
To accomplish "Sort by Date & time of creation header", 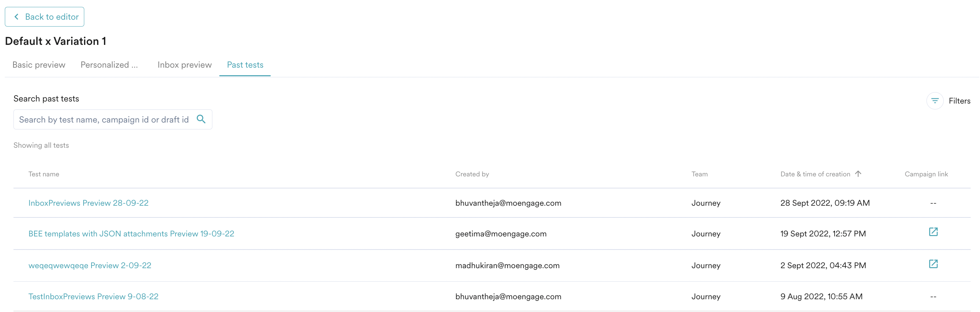I will [815, 174].
